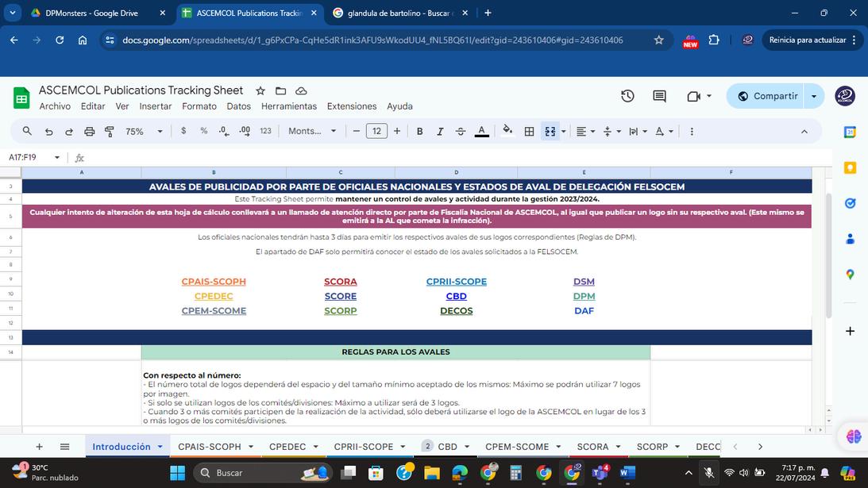This screenshot has height=488, width=868.
Task: Expand merge cells options arrow
Action: (564, 131)
